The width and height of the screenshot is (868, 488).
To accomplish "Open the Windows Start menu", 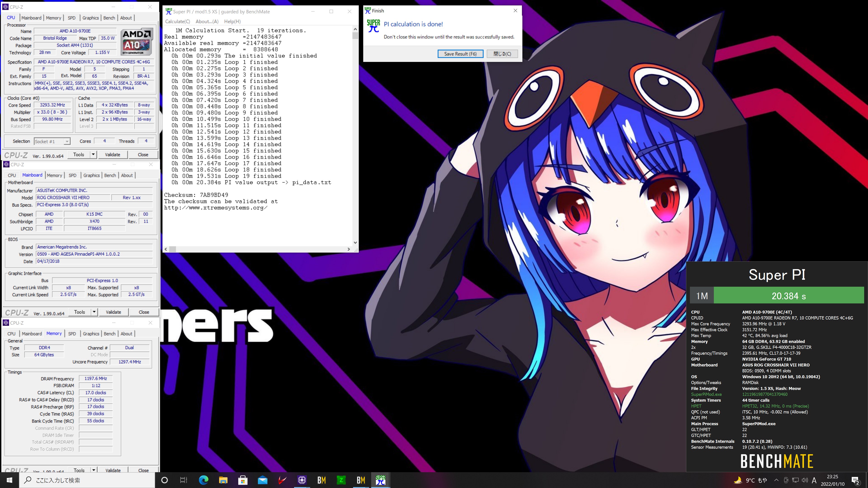I will pos(9,480).
